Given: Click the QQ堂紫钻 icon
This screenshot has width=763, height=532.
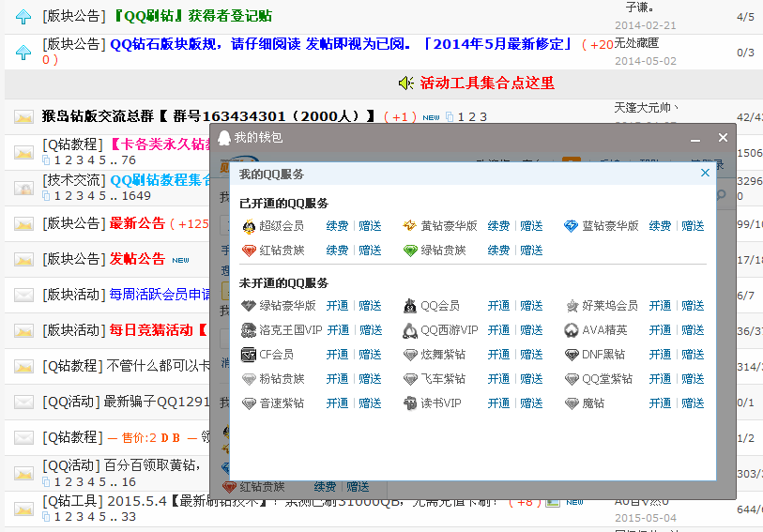Looking at the screenshot, I should pyautogui.click(x=572, y=379).
